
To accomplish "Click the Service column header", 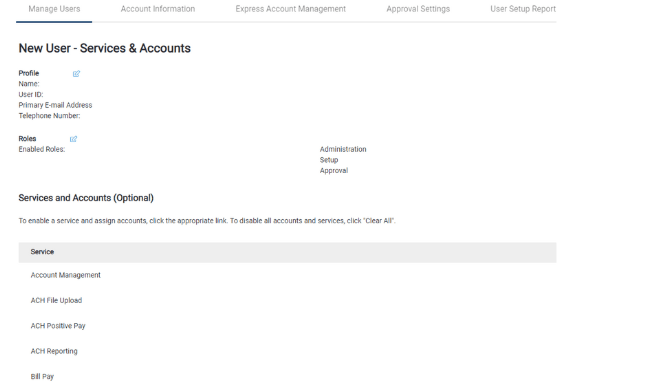I will tap(42, 252).
